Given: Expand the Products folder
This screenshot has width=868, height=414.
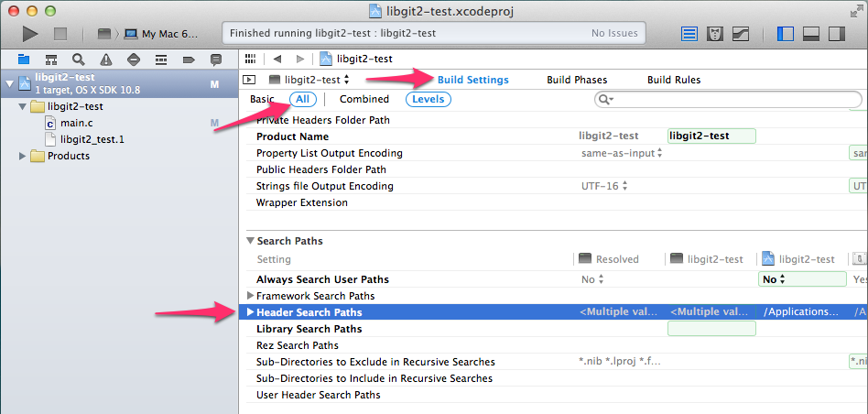Looking at the screenshot, I should click(23, 156).
